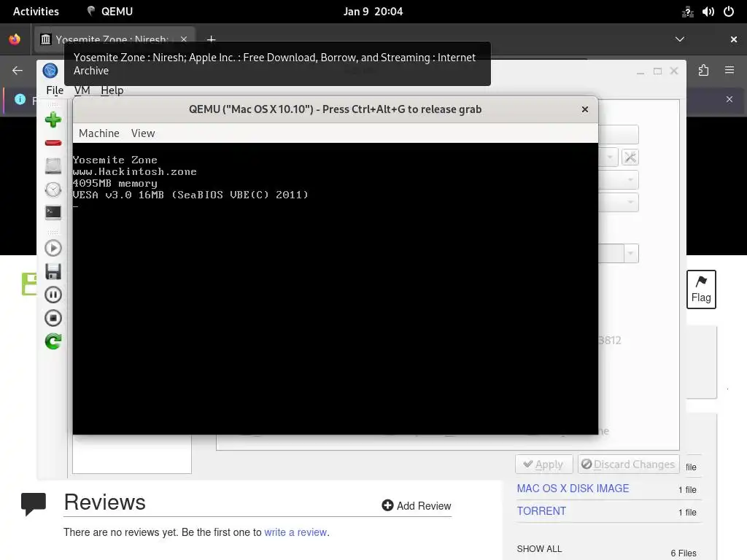Viewport: 747px width, 560px height.
Task: Expand the second combo box dropdown arrow
Action: point(630,180)
